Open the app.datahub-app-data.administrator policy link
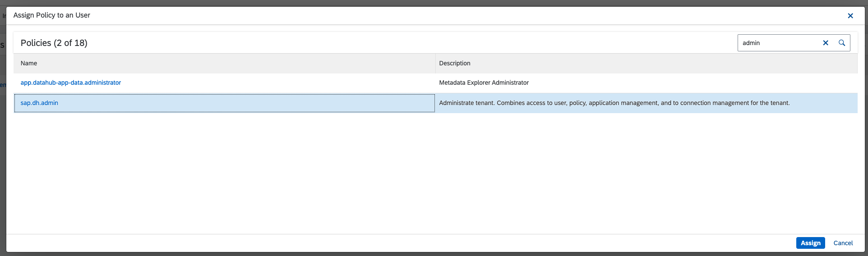 coord(71,82)
